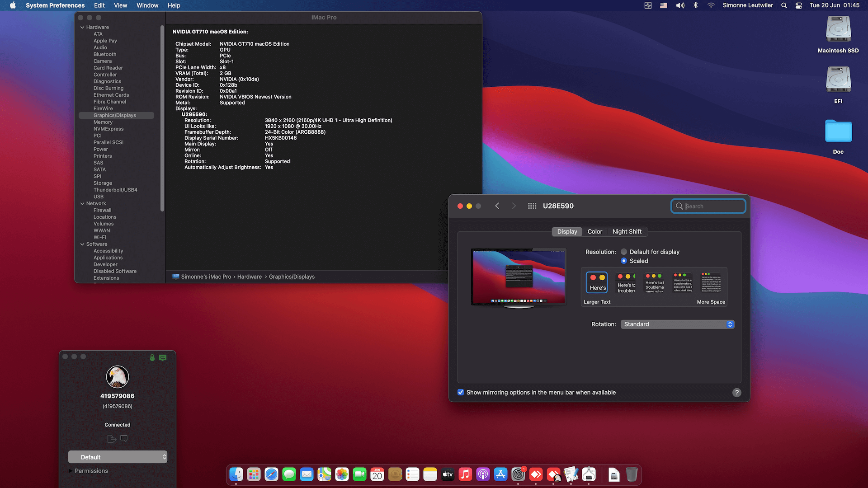Open Podcasts from the Dock
The height and width of the screenshot is (488, 868).
click(x=483, y=474)
